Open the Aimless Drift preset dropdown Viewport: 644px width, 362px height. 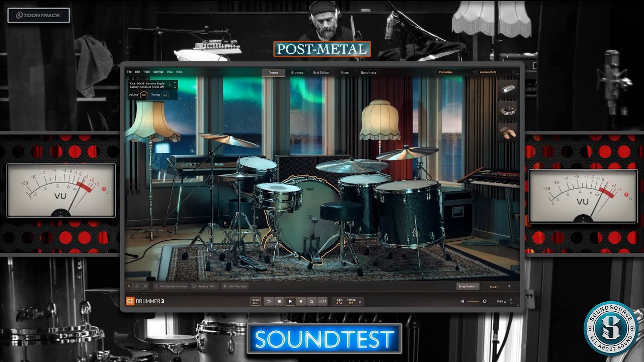coord(498,72)
